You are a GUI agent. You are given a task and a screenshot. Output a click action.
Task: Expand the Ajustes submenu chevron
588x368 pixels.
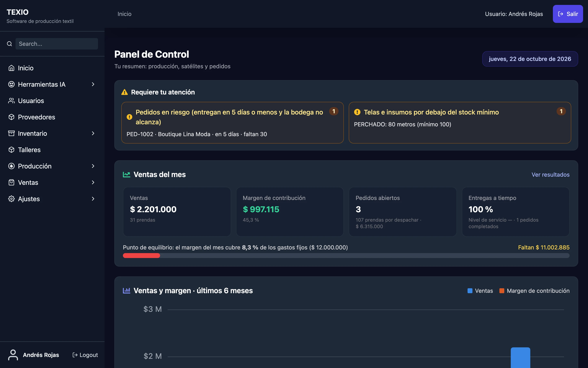click(93, 199)
